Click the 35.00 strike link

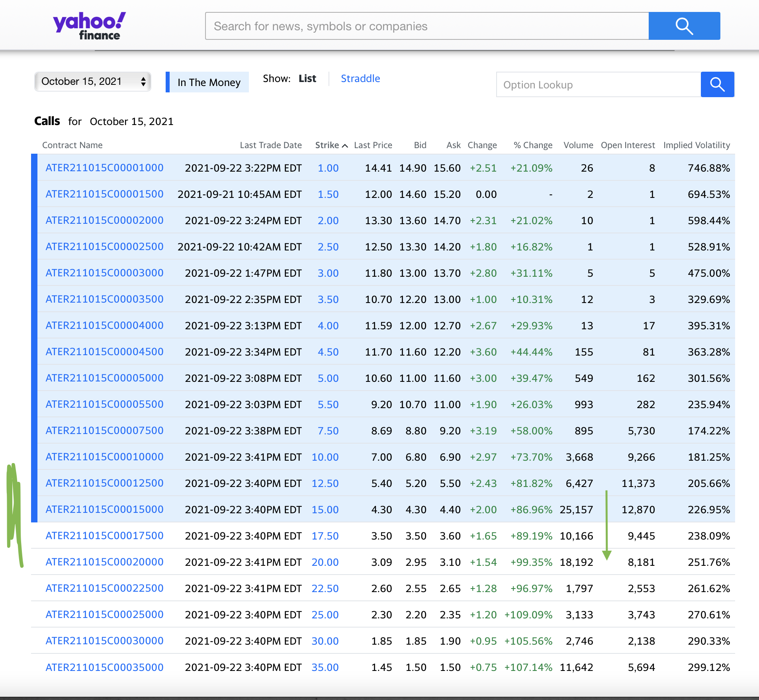pyautogui.click(x=325, y=667)
